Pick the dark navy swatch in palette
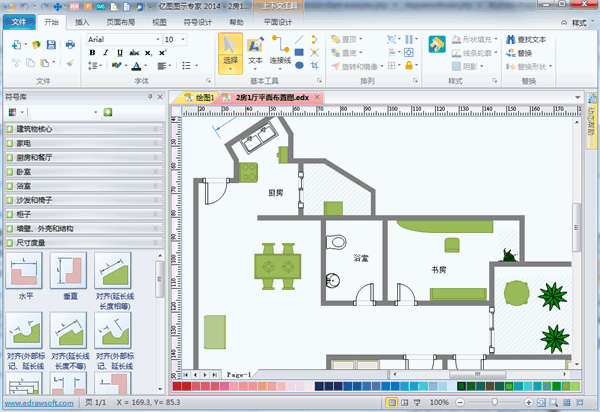 click(319, 386)
